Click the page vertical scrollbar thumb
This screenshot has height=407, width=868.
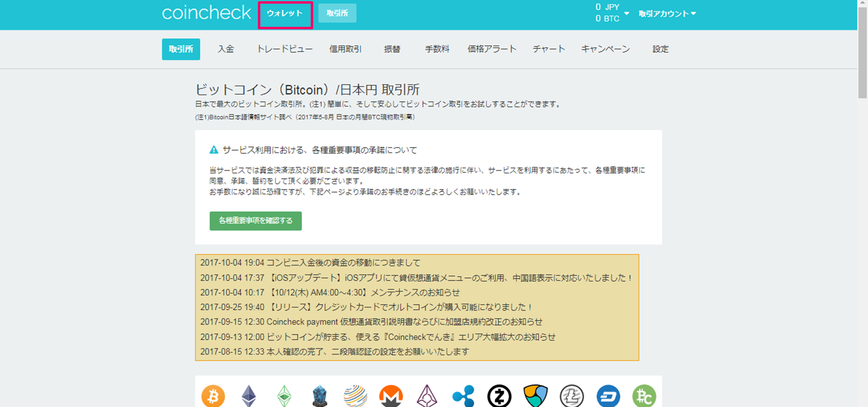863,53
